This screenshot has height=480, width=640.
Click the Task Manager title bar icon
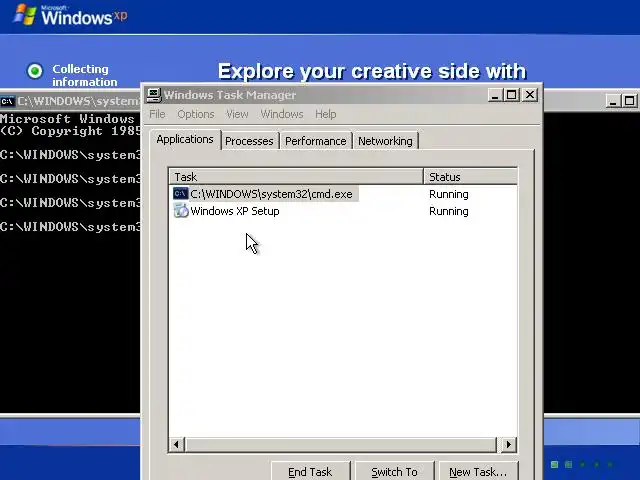[x=154, y=95]
